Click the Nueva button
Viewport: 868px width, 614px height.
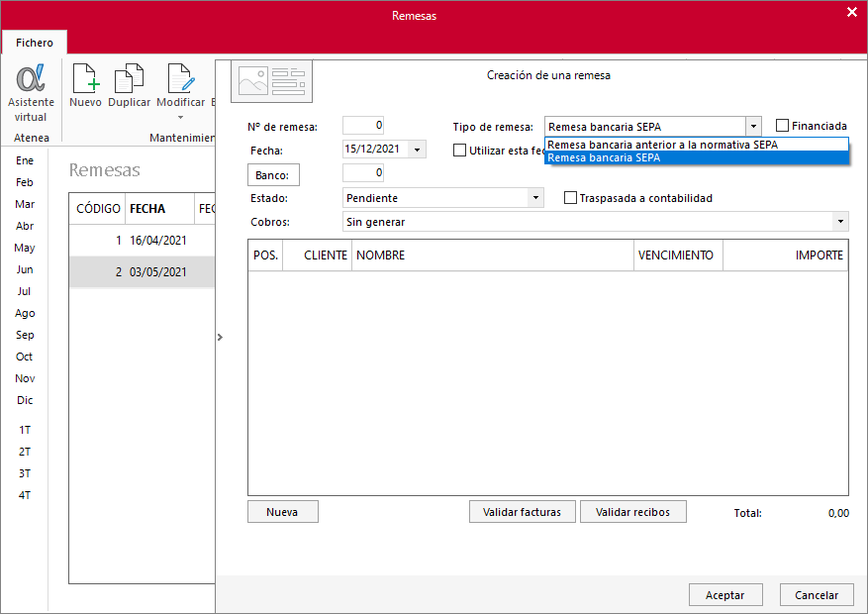tap(283, 512)
